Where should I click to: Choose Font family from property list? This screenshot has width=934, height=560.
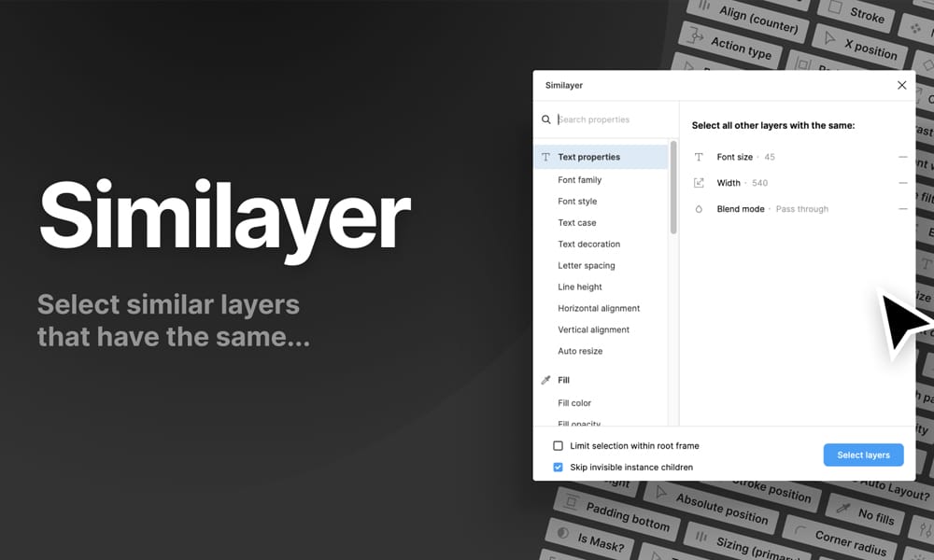[x=579, y=180]
